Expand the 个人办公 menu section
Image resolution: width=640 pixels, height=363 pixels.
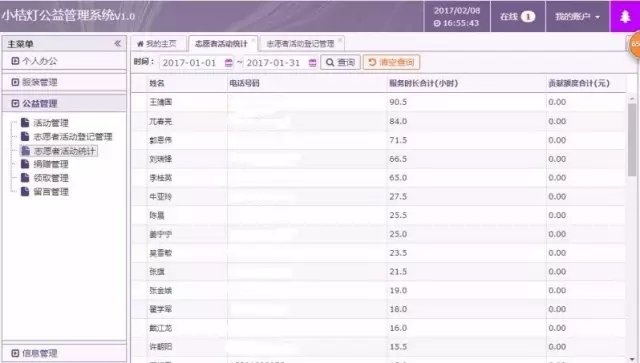pyautogui.click(x=64, y=61)
